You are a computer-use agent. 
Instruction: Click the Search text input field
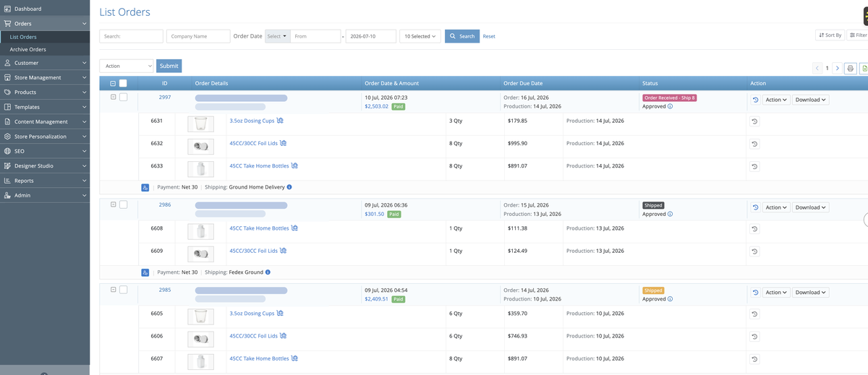[132, 36]
